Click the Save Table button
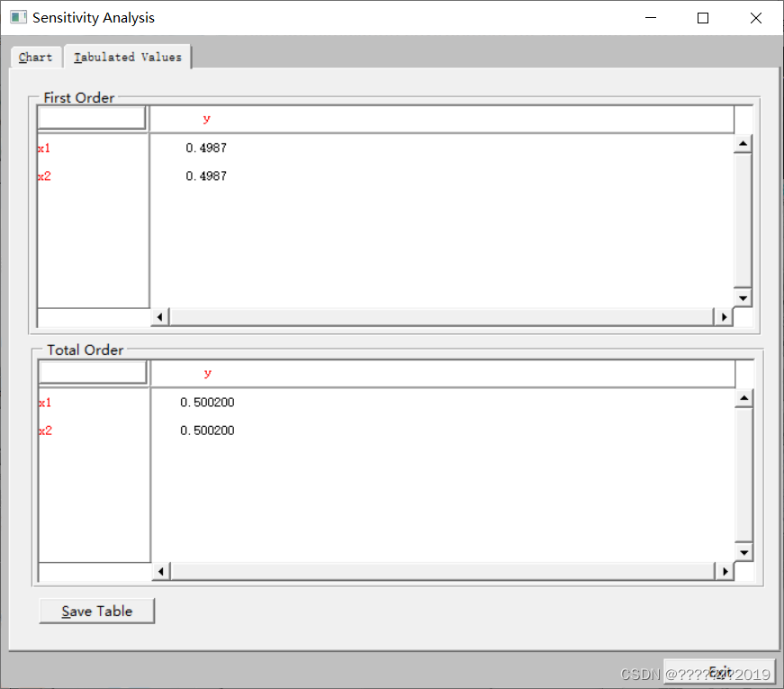784x689 pixels. point(97,611)
